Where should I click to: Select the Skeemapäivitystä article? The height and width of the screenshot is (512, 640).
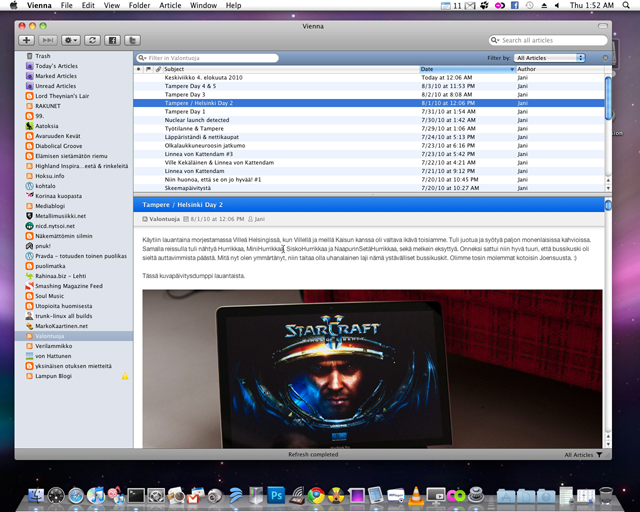(369, 188)
